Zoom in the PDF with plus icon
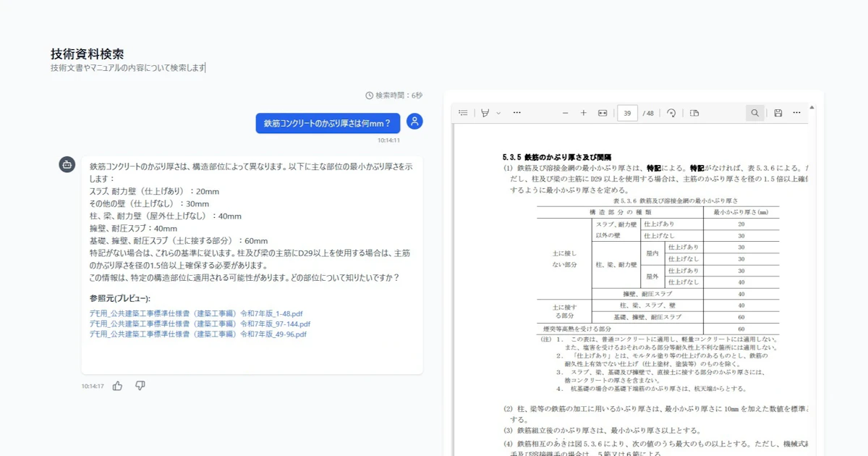This screenshot has height=456, width=868. 584,113
